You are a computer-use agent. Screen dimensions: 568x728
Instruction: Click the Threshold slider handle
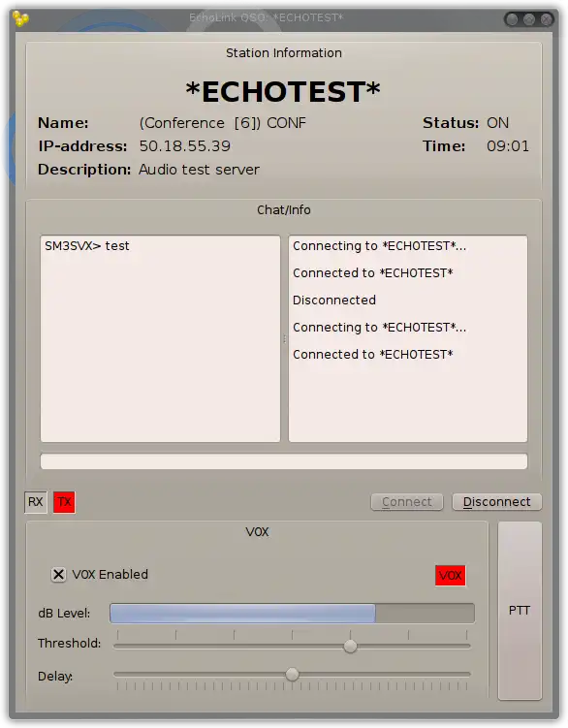click(x=350, y=646)
